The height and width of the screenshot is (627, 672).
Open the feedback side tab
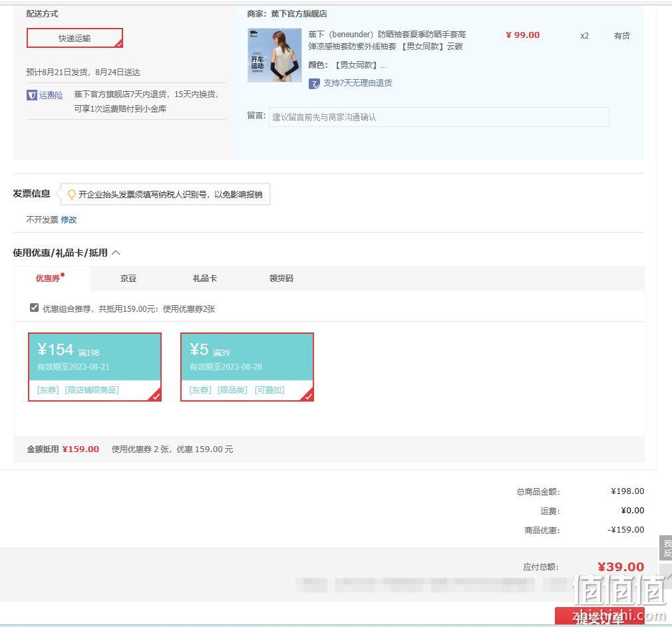[x=666, y=547]
